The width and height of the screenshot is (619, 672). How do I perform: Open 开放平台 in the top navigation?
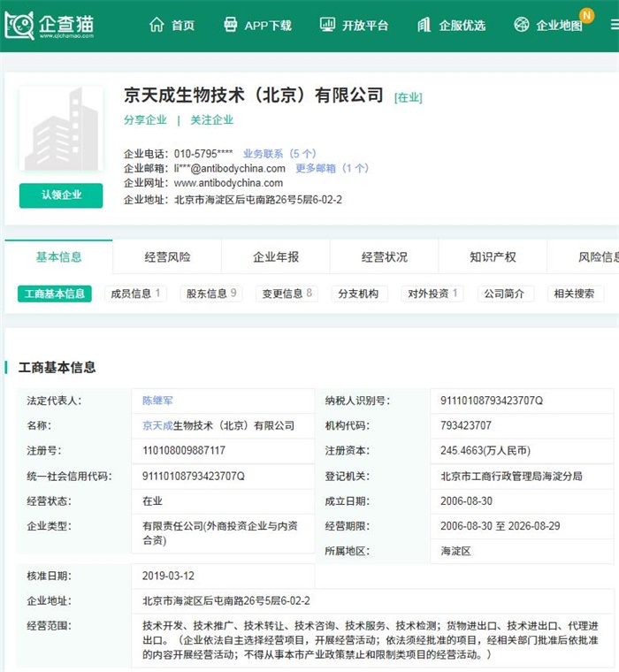point(365,26)
